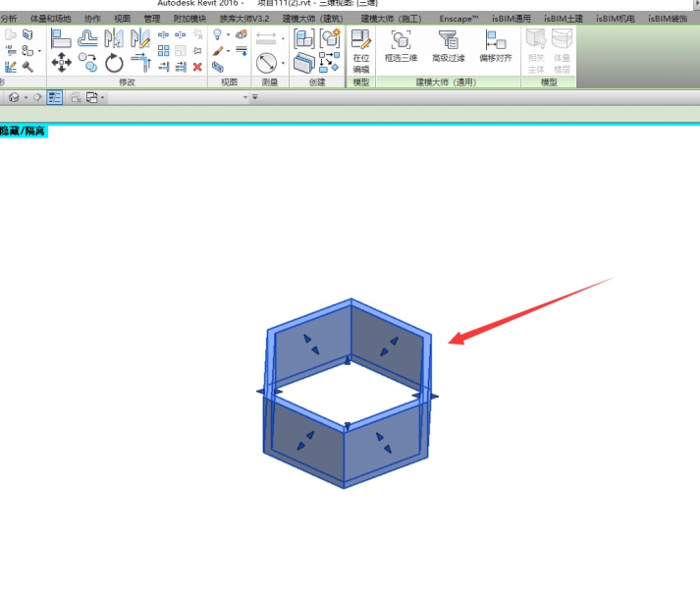Click the 高级过滤 filter button
This screenshot has width=700, height=589.
(x=449, y=46)
